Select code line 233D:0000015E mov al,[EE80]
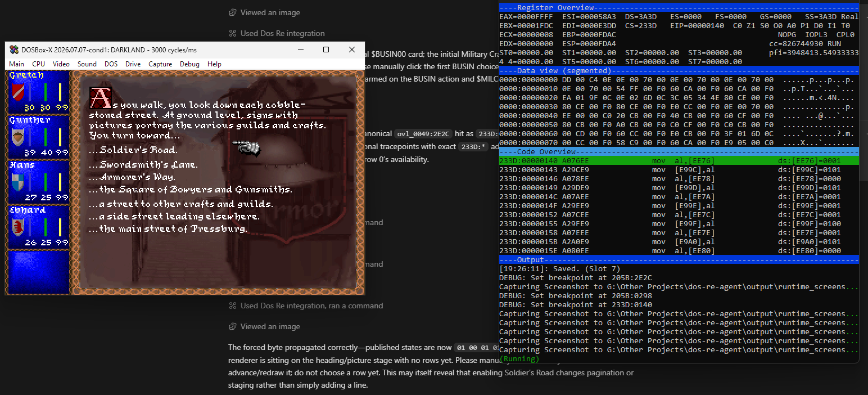Image resolution: width=868 pixels, height=395 pixels. point(679,251)
